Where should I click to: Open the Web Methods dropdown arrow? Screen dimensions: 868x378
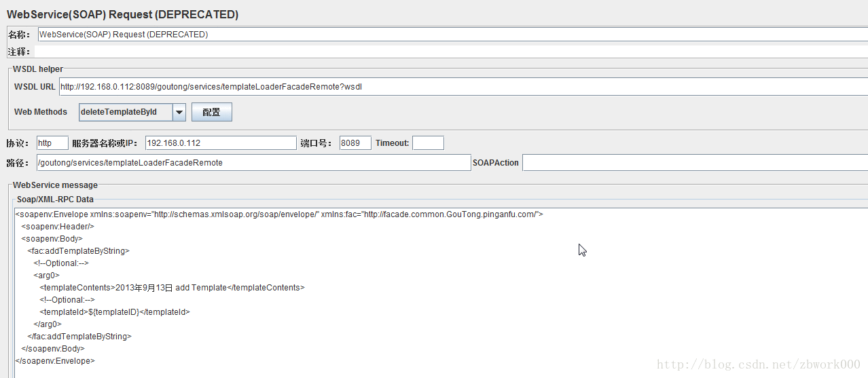[x=179, y=112]
